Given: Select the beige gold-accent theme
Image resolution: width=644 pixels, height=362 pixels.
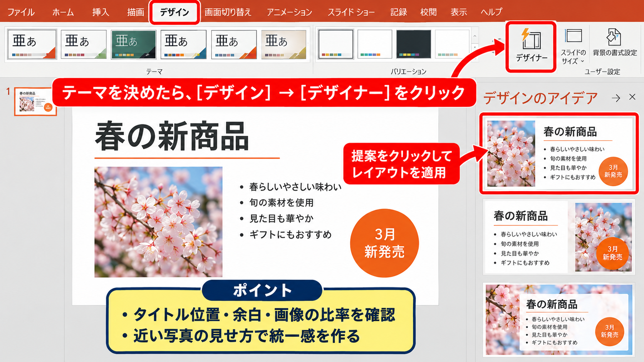Looking at the screenshot, I should coord(284,45).
